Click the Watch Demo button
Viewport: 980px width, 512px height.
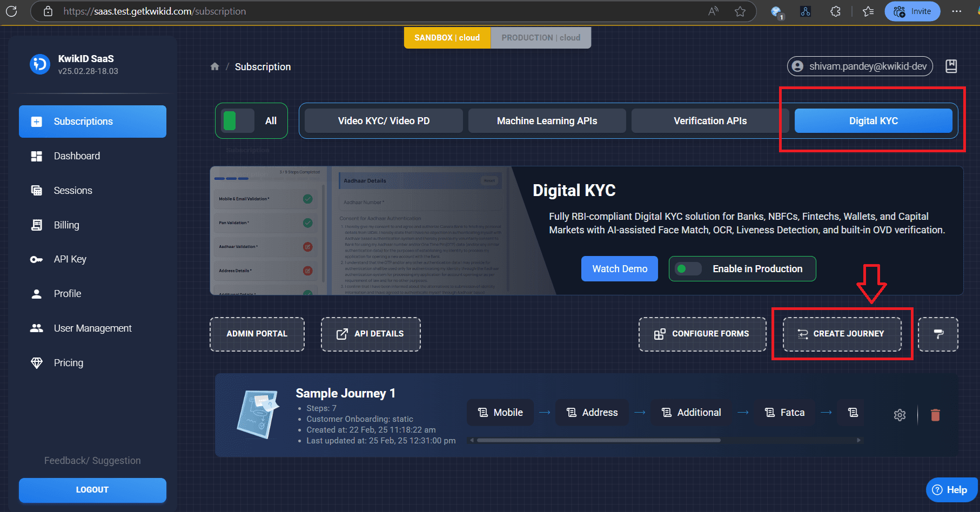(x=620, y=269)
